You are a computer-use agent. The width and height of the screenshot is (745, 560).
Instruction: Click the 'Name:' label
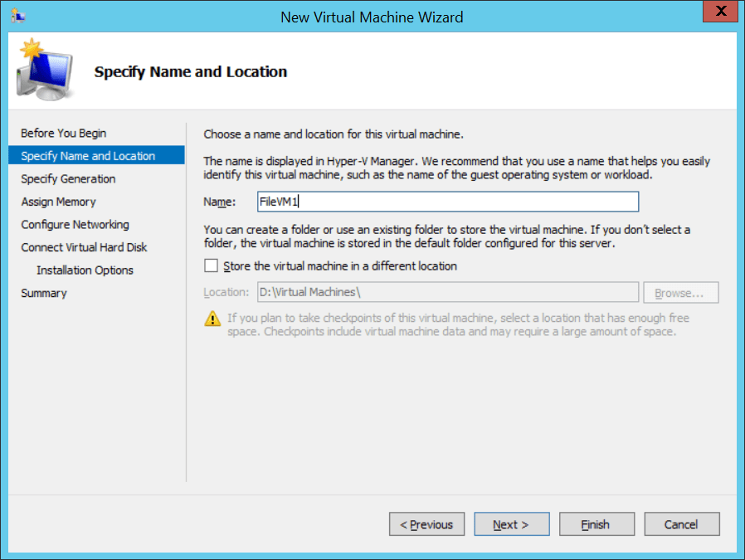coord(220,202)
